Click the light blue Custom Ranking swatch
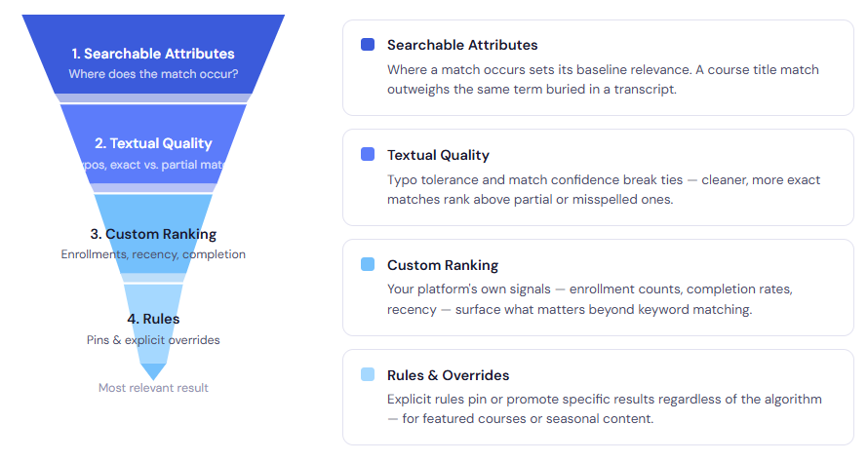Image resolution: width=868 pixels, height=462 pixels. pyautogui.click(x=368, y=265)
